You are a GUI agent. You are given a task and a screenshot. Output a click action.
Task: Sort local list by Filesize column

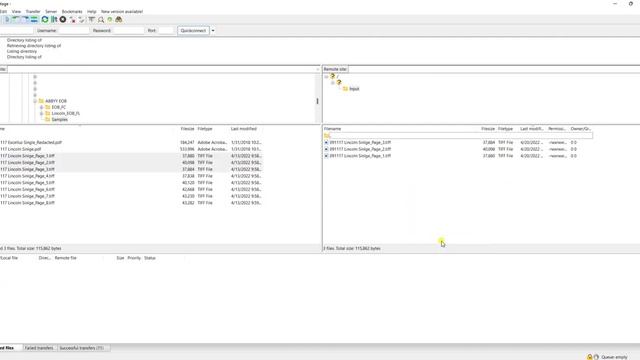(x=187, y=129)
